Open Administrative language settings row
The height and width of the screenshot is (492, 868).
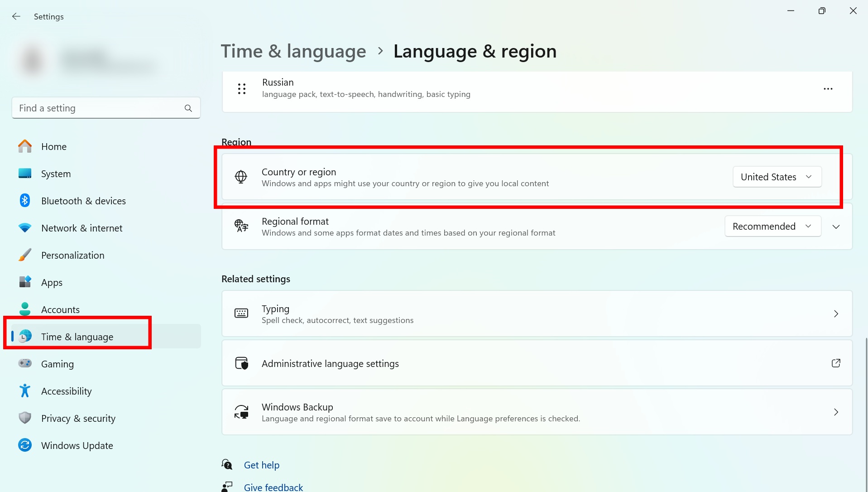click(537, 363)
